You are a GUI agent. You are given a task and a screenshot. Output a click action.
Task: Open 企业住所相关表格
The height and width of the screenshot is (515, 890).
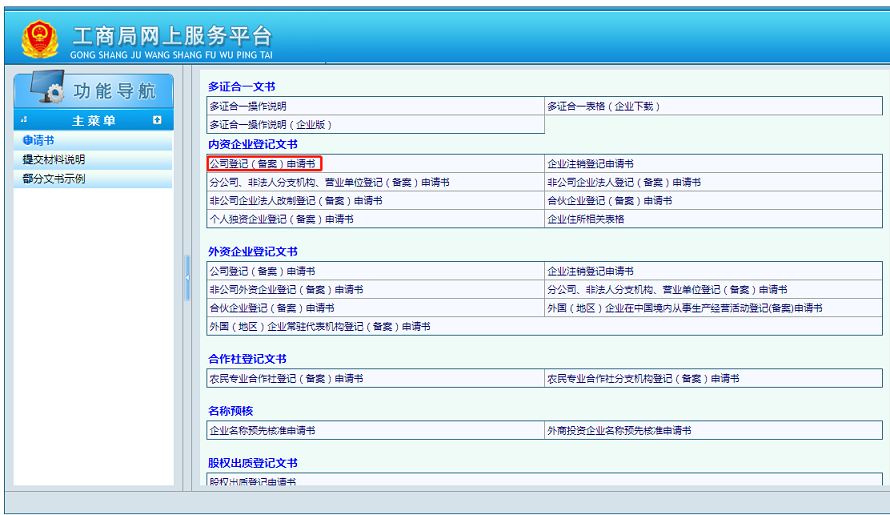tap(586, 219)
